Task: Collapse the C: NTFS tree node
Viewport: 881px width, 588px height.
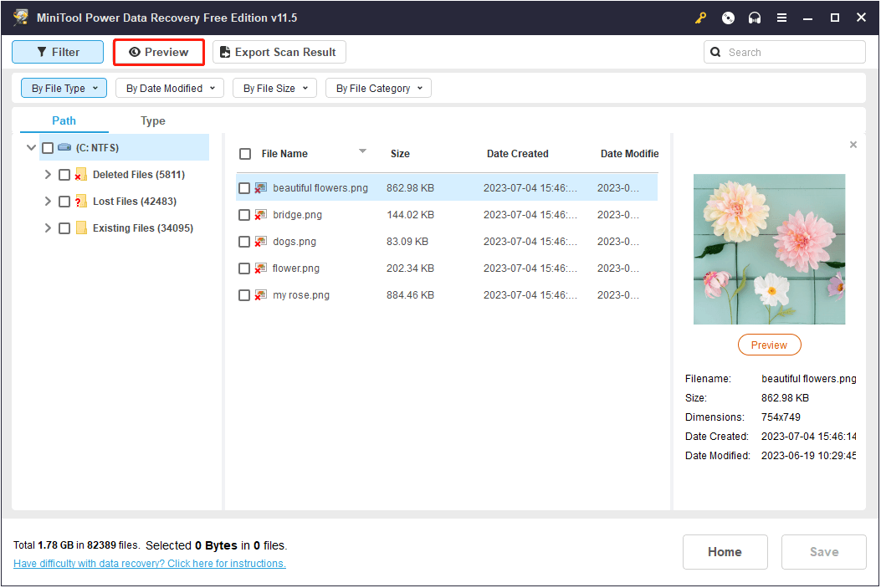Action: click(32, 148)
